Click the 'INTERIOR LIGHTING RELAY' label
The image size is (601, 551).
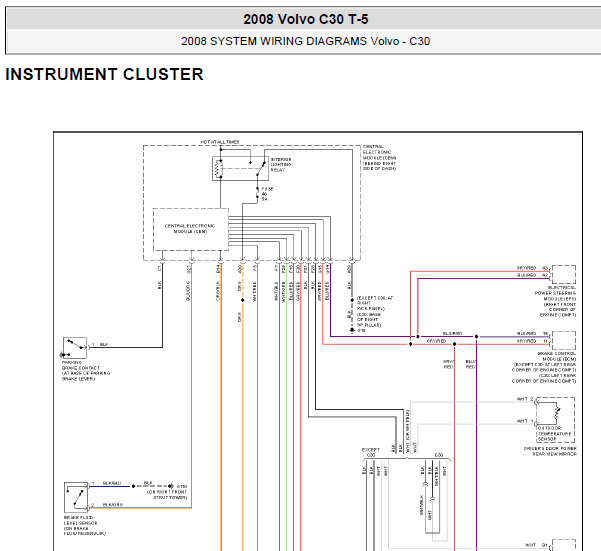coord(281,164)
